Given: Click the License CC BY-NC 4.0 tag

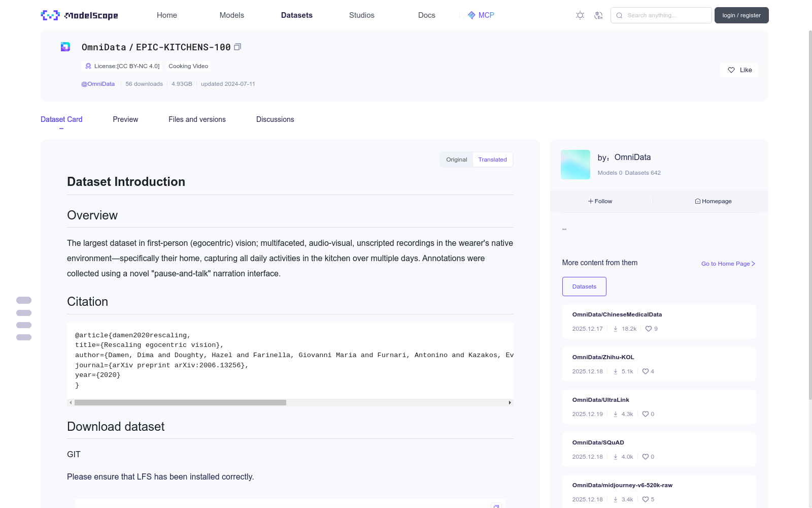Looking at the screenshot, I should point(122,66).
